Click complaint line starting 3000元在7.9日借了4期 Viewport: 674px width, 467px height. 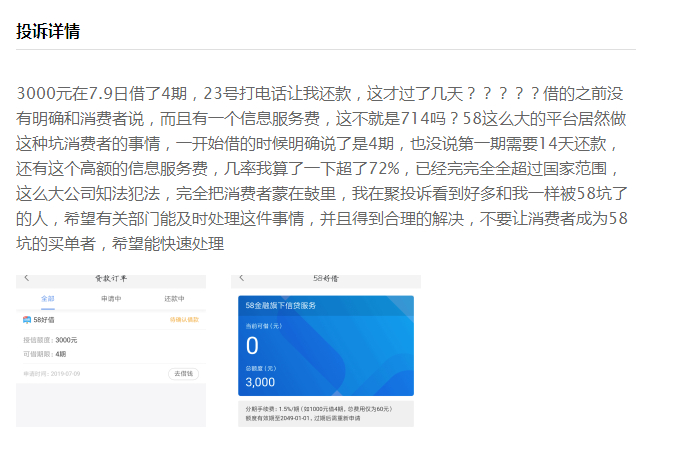(320, 93)
